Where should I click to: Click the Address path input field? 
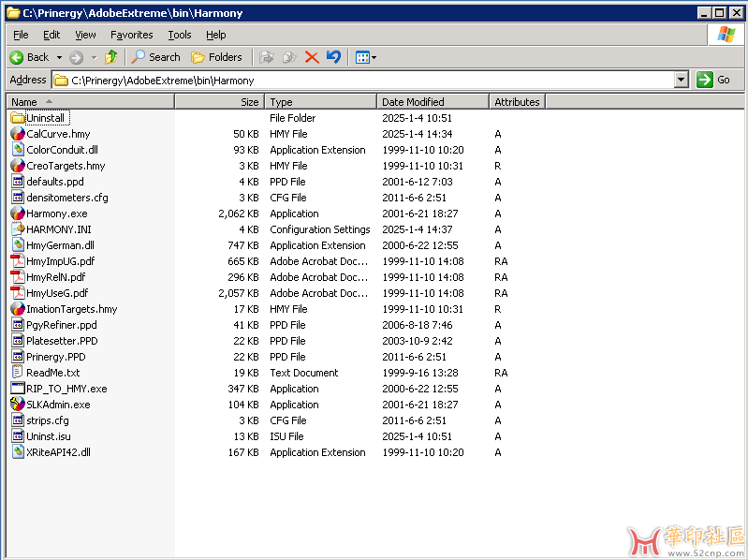click(364, 81)
